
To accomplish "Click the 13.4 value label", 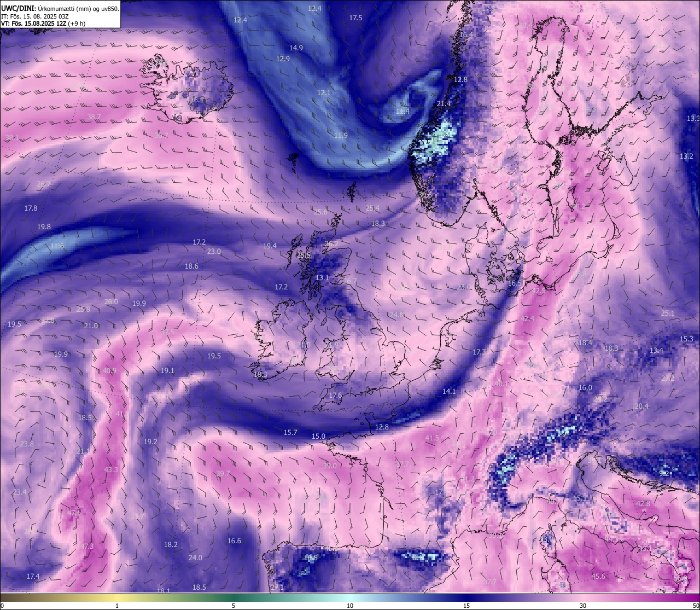I will (x=656, y=350).
